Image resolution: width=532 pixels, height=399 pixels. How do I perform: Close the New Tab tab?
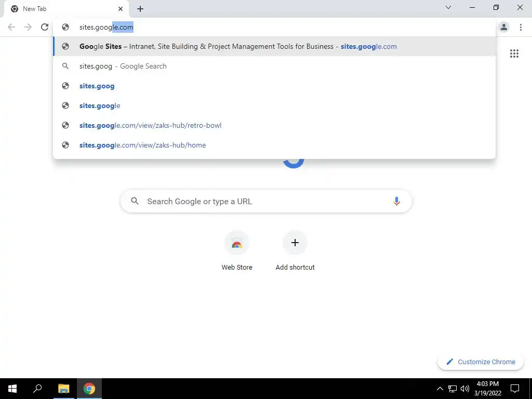(121, 9)
